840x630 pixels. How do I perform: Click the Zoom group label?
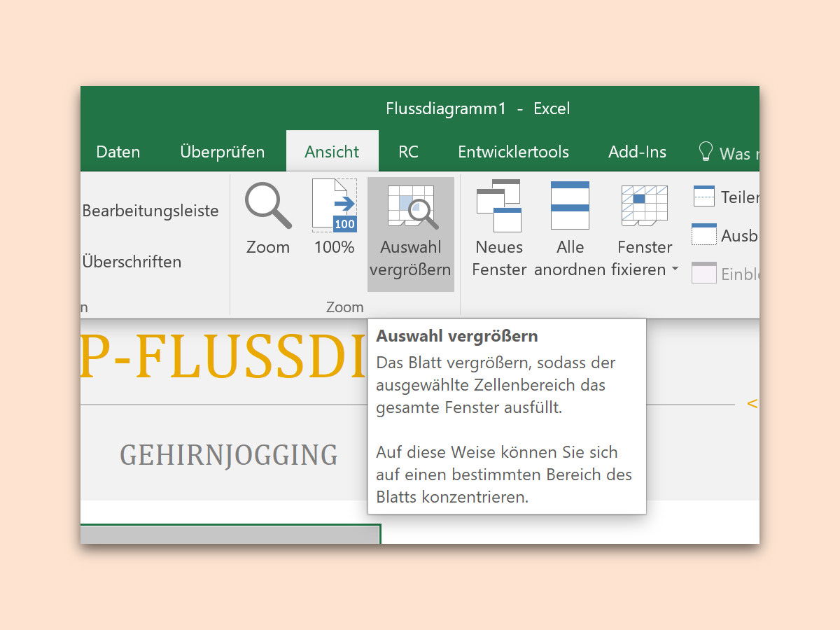[344, 307]
